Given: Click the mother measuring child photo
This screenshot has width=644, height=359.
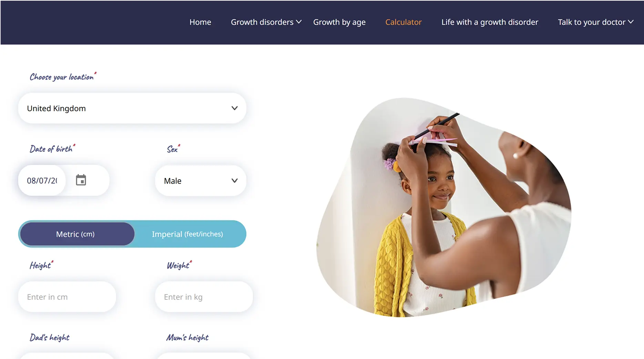Looking at the screenshot, I should [444, 207].
